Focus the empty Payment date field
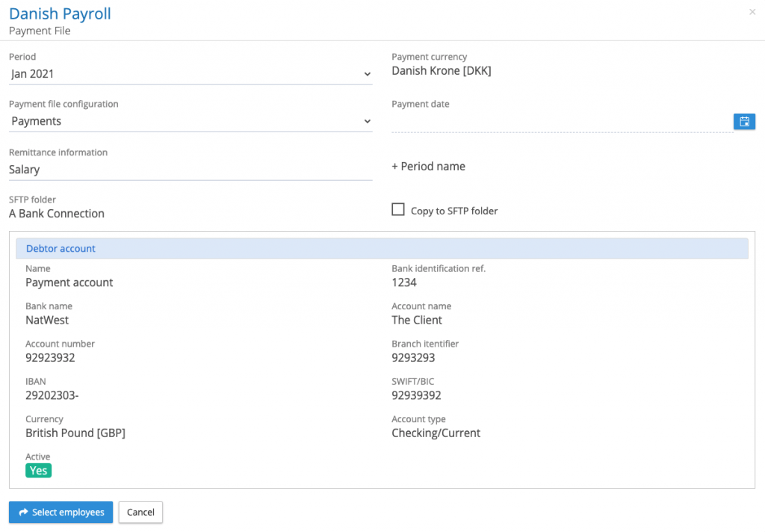This screenshot has height=532, width=765. [x=560, y=122]
